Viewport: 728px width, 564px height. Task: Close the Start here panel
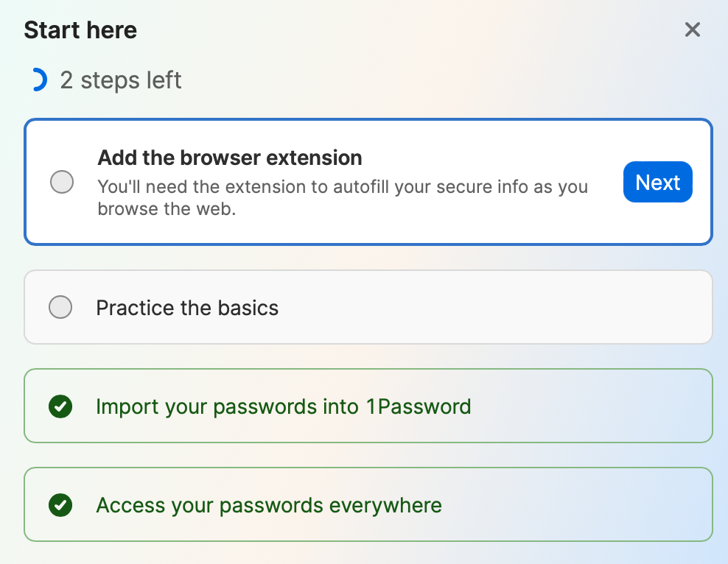692,29
